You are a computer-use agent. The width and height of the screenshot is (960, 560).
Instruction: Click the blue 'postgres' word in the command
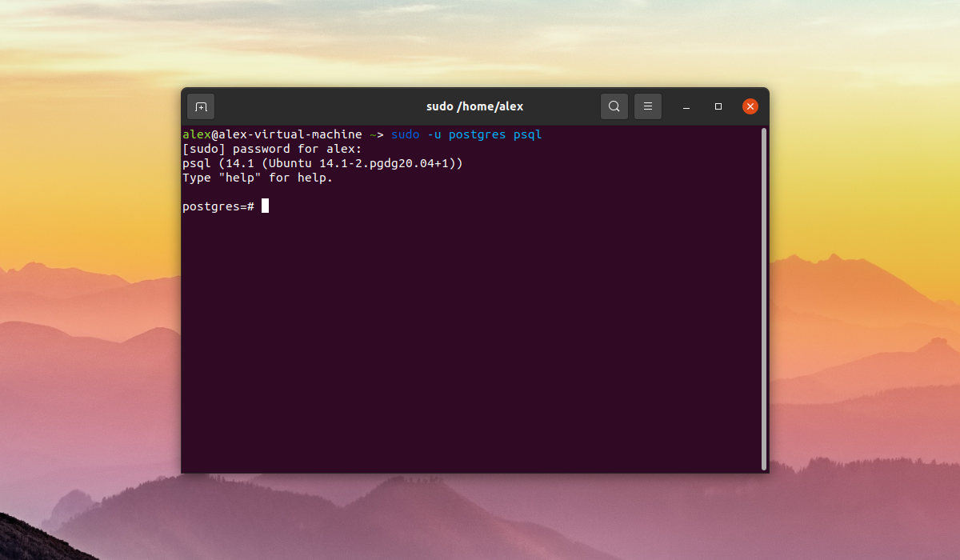(x=477, y=135)
